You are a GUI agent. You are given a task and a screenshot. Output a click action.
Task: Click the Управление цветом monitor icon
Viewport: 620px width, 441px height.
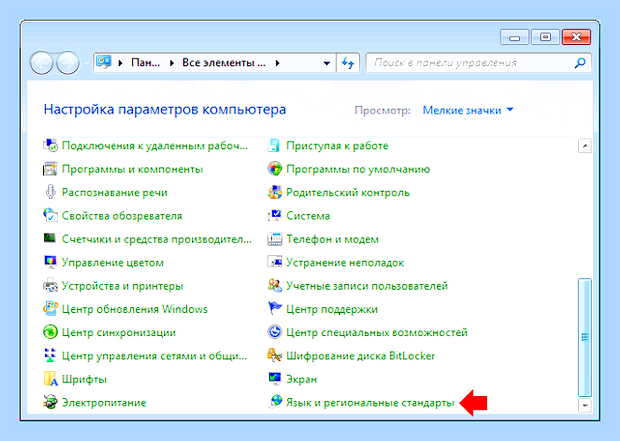click(50, 262)
